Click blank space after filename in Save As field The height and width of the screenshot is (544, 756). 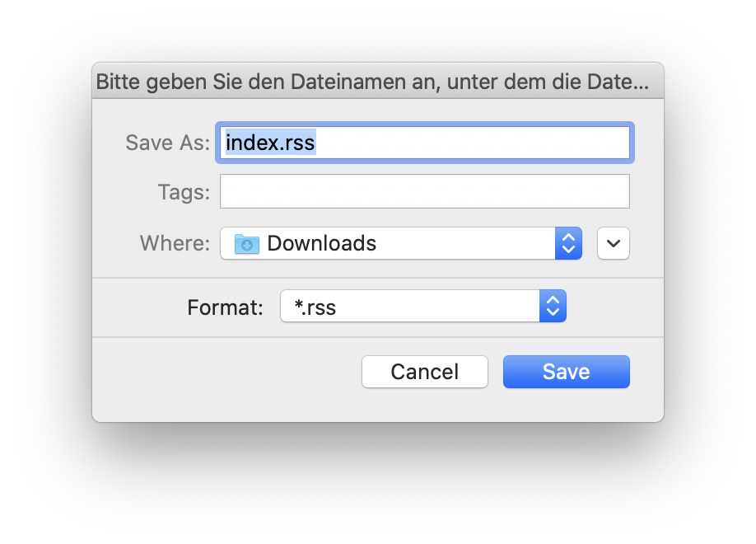(x=473, y=143)
